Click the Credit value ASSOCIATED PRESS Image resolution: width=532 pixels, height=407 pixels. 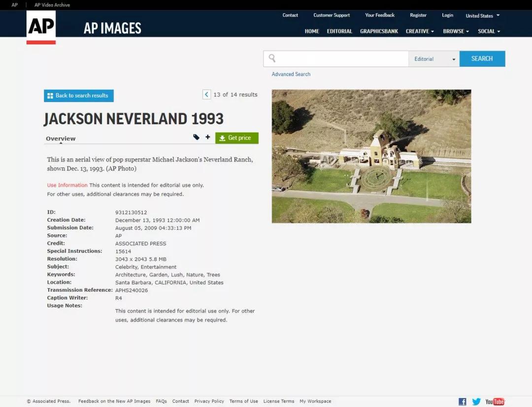click(x=140, y=243)
